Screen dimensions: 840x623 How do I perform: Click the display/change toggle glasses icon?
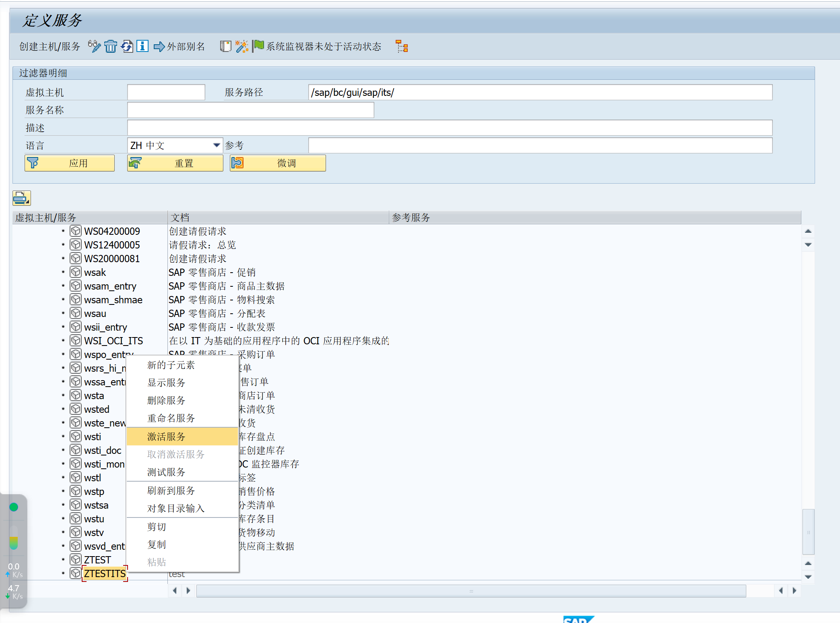94,46
